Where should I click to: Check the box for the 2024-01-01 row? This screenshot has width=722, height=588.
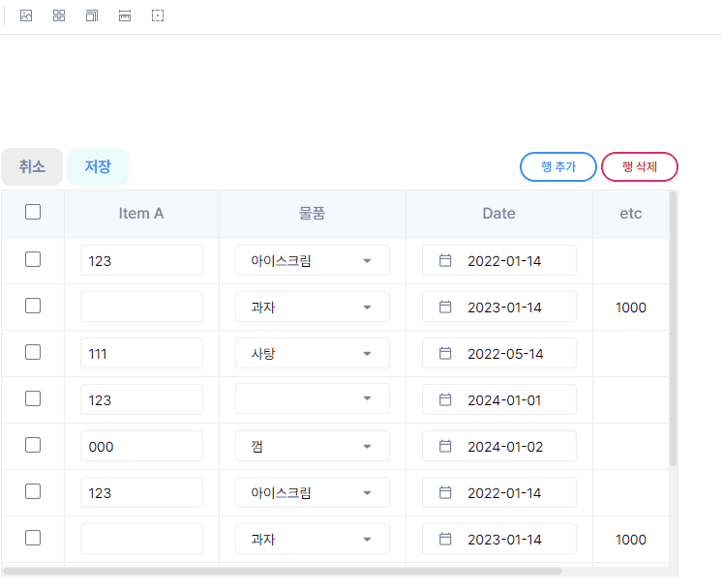pyautogui.click(x=33, y=398)
